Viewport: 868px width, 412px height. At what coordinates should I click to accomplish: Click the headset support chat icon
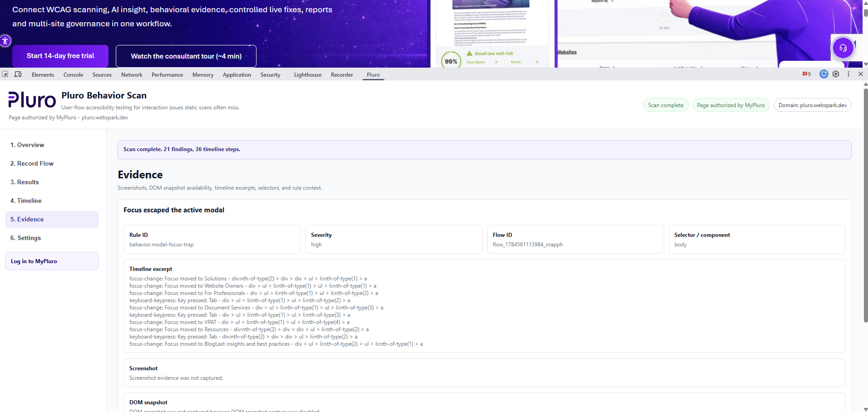(x=843, y=48)
